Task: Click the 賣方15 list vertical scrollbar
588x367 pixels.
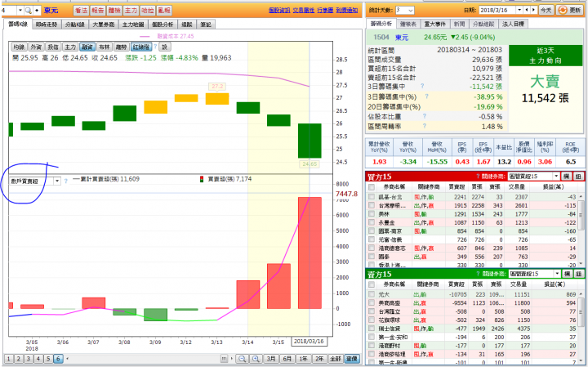Action: click(x=581, y=326)
